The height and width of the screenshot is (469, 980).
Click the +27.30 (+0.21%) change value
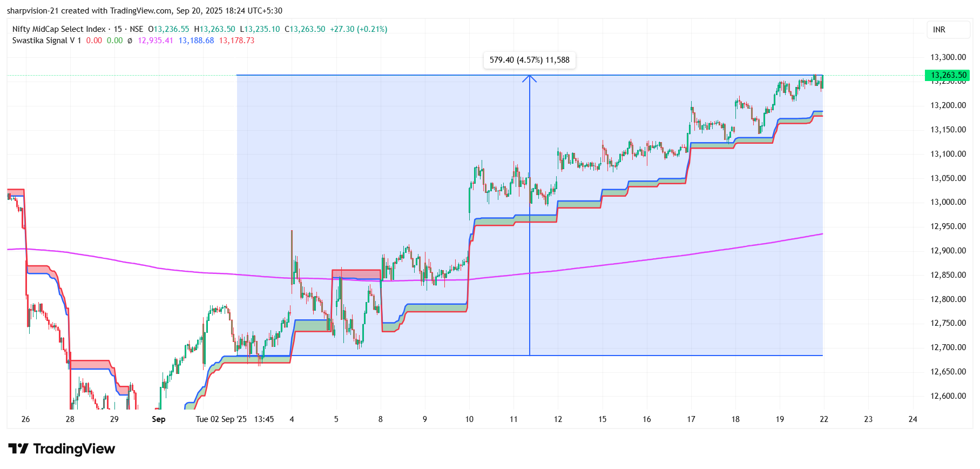tap(359, 29)
